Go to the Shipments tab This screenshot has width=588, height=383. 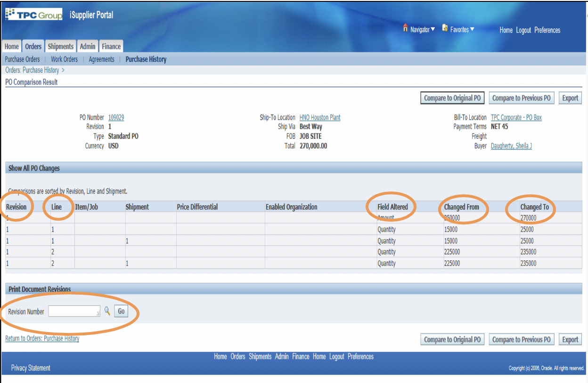[x=61, y=46]
